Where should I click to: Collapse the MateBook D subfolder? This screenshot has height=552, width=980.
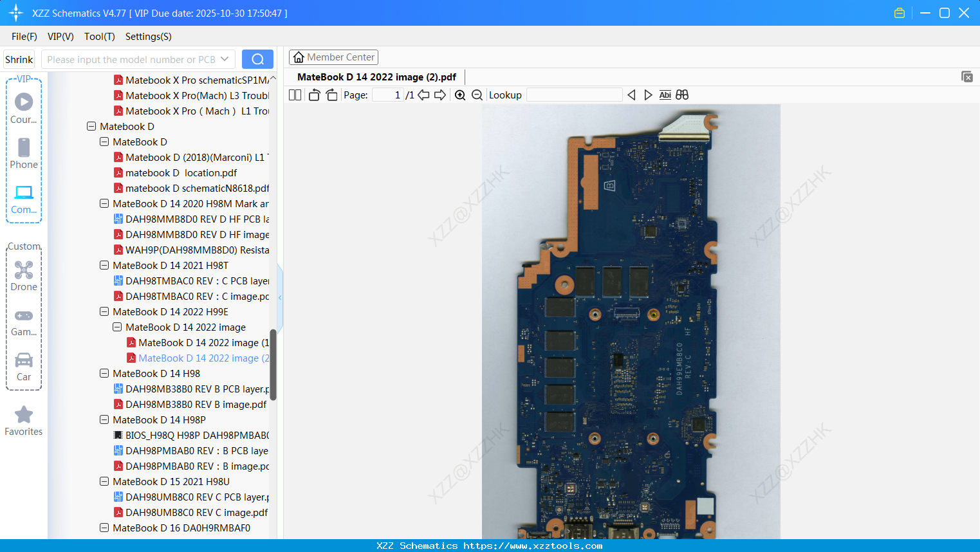(104, 142)
